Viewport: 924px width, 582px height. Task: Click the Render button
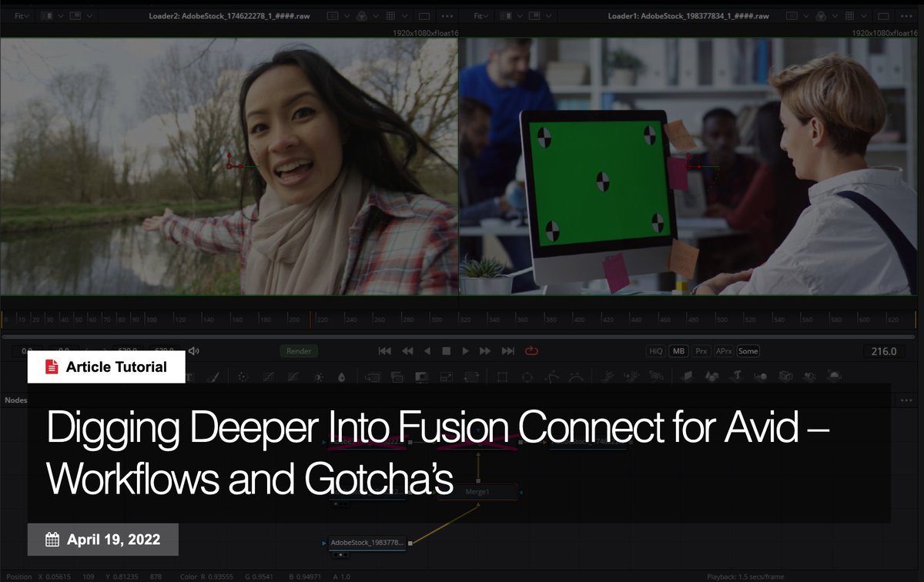pyautogui.click(x=299, y=351)
